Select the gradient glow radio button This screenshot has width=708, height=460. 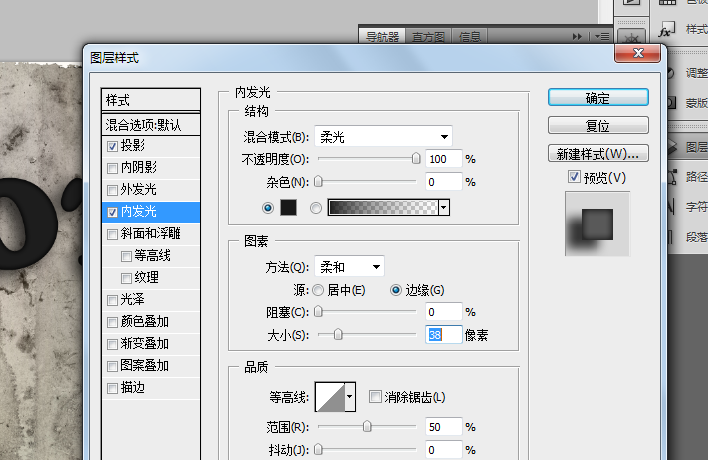coord(316,208)
